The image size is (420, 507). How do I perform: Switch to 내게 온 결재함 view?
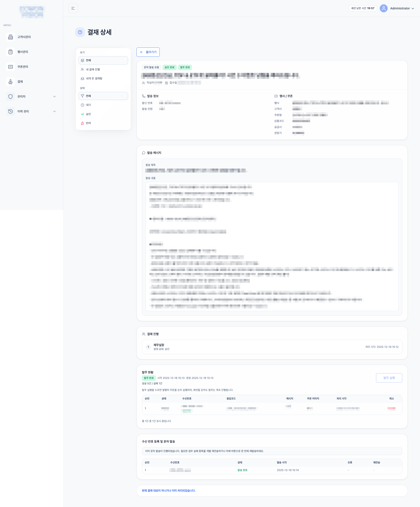point(103,78)
